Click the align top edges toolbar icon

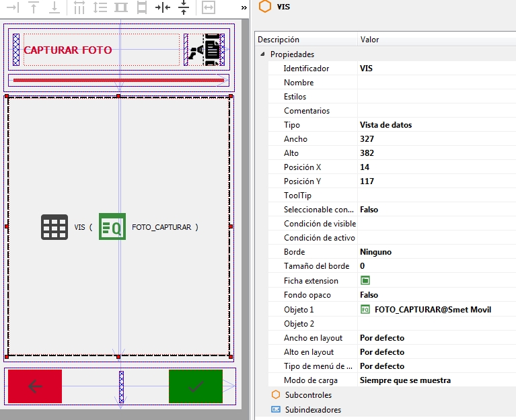coord(34,7)
